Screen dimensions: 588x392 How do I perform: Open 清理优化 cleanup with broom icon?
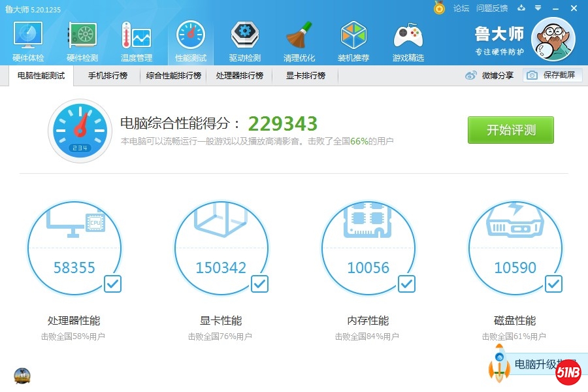299,41
